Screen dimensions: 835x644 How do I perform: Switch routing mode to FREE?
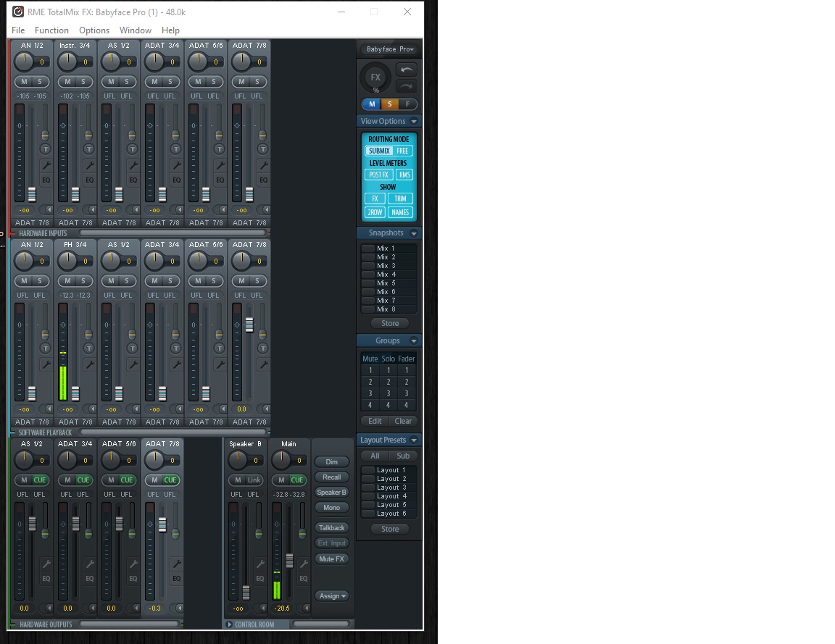click(402, 151)
